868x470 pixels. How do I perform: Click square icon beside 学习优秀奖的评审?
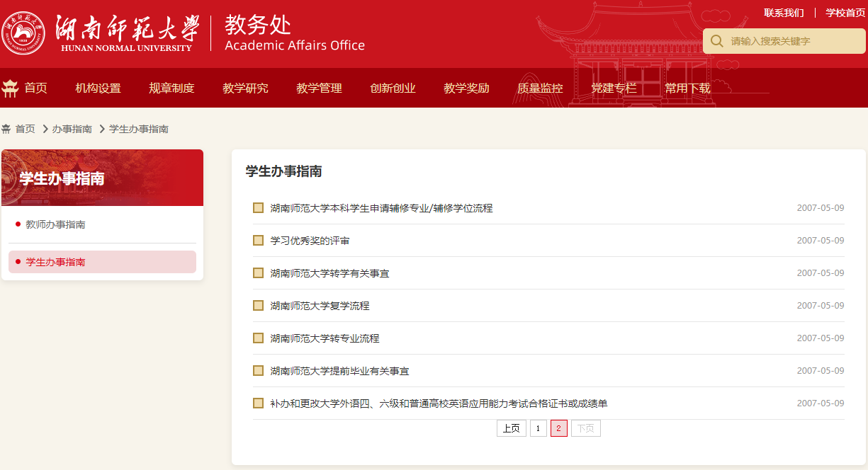[258, 241]
